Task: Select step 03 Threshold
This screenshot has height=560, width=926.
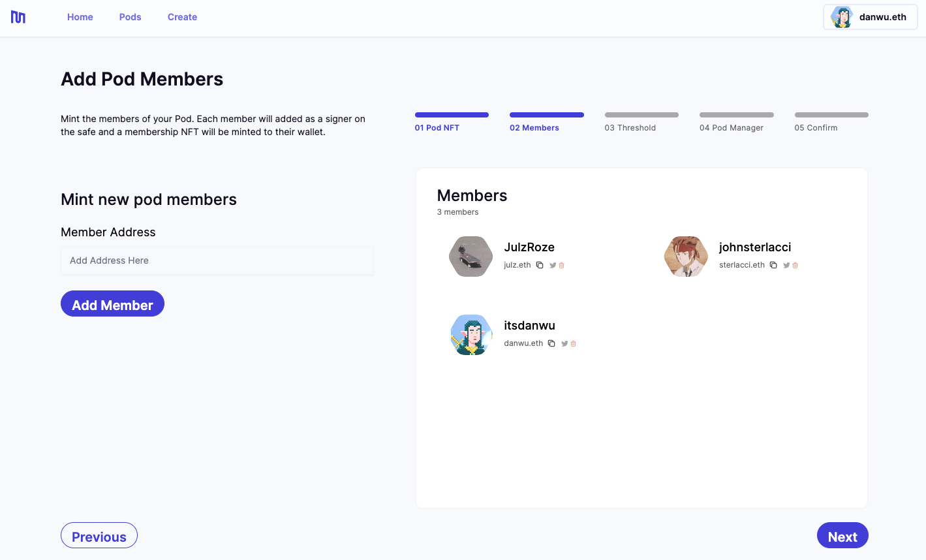Action: click(x=641, y=122)
